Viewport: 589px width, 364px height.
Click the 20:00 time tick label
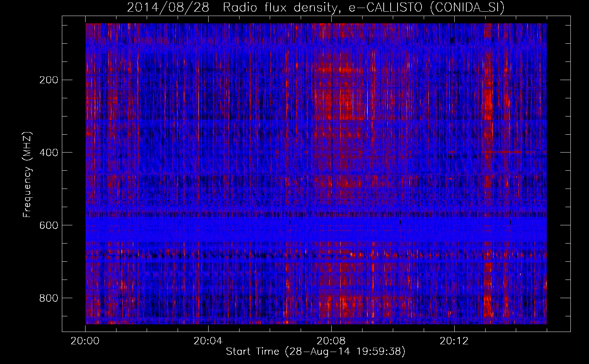tap(85, 341)
